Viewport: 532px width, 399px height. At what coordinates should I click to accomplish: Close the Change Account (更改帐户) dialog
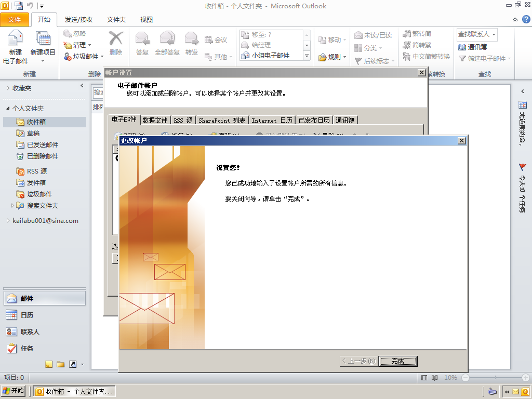tap(462, 140)
